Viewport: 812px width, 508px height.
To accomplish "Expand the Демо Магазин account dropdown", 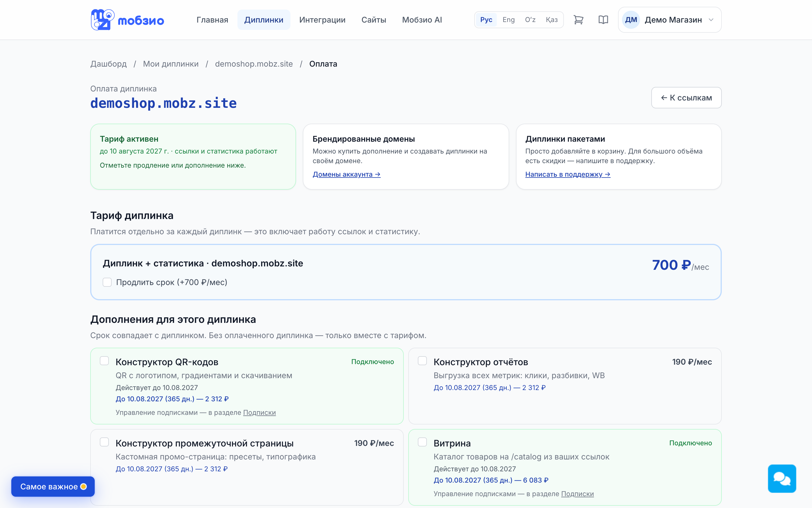I will [x=670, y=20].
